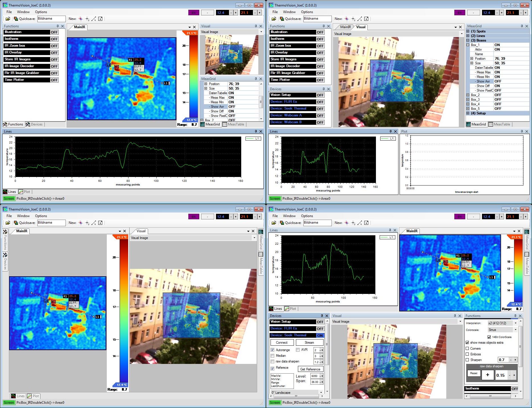The width and height of the screenshot is (532, 408).
Task: Click the new box icon in top-right window toolbar
Action: coord(366,19)
